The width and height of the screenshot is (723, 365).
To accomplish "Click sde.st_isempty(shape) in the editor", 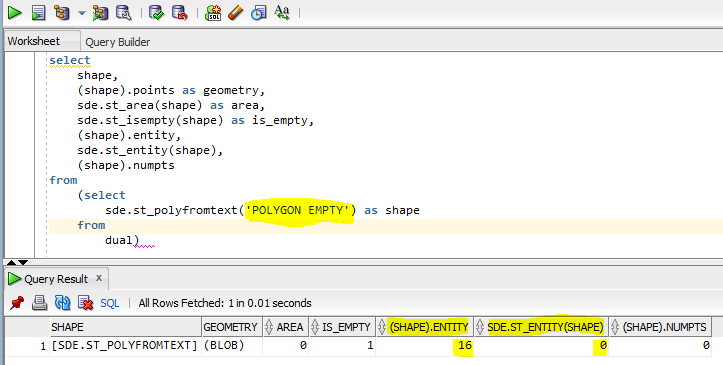I will click(x=150, y=120).
